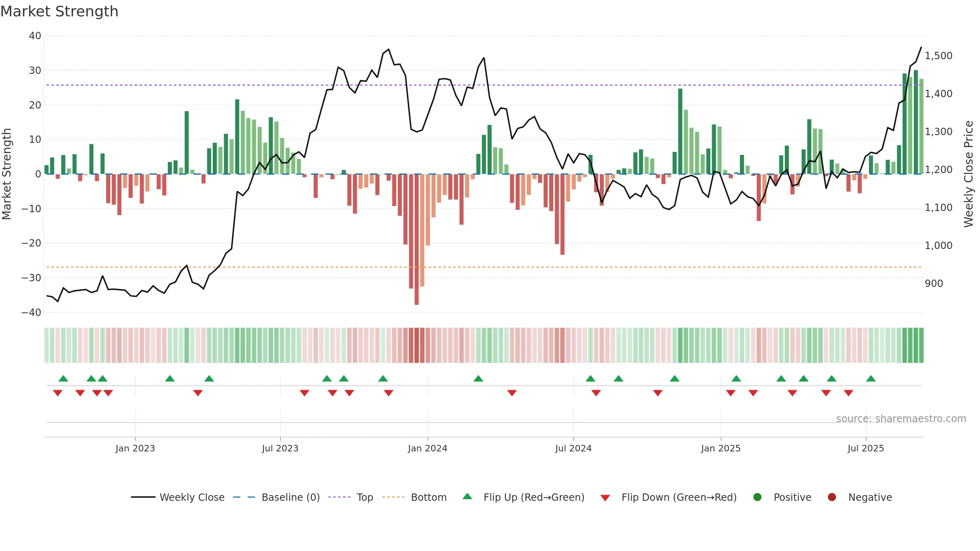980x551 pixels.
Task: Toggle the green Positive legend entry
Action: click(782, 497)
